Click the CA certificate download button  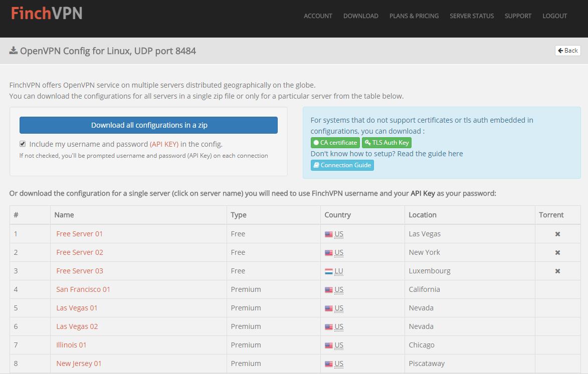335,143
